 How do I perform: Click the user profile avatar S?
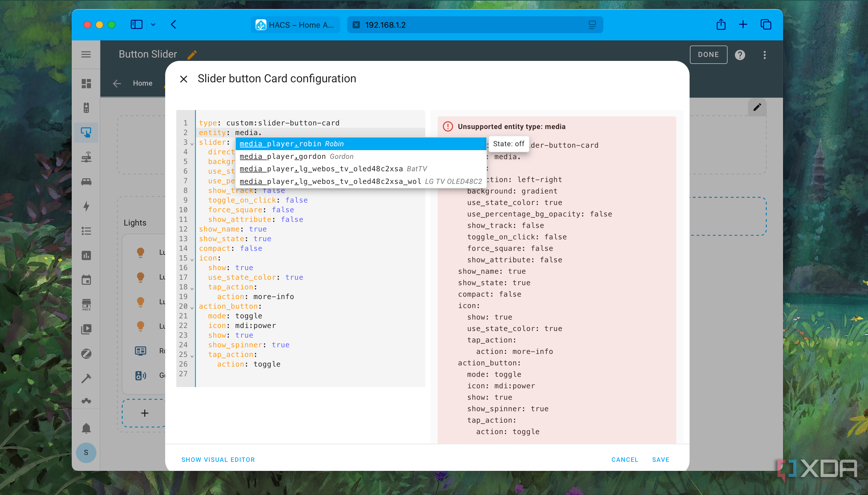pyautogui.click(x=86, y=452)
